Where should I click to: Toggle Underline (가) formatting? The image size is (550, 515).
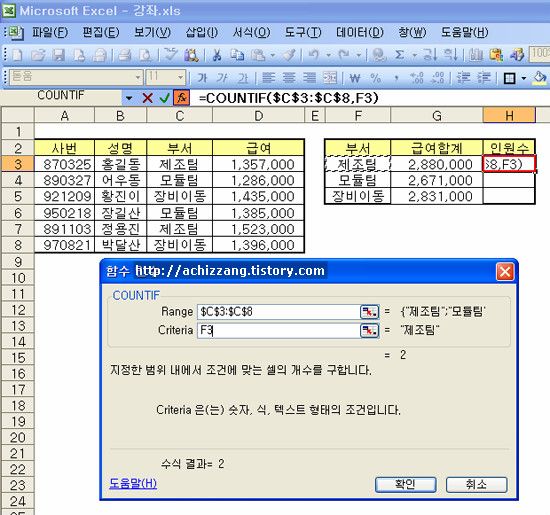pyautogui.click(x=243, y=78)
